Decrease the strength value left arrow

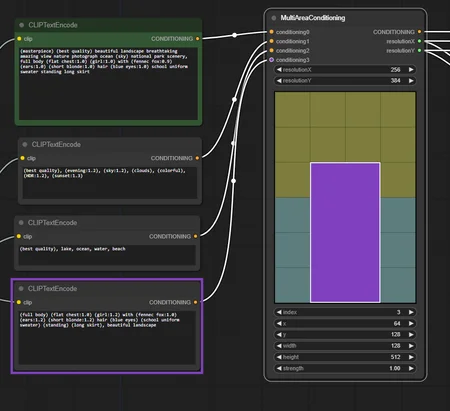[x=279, y=368]
